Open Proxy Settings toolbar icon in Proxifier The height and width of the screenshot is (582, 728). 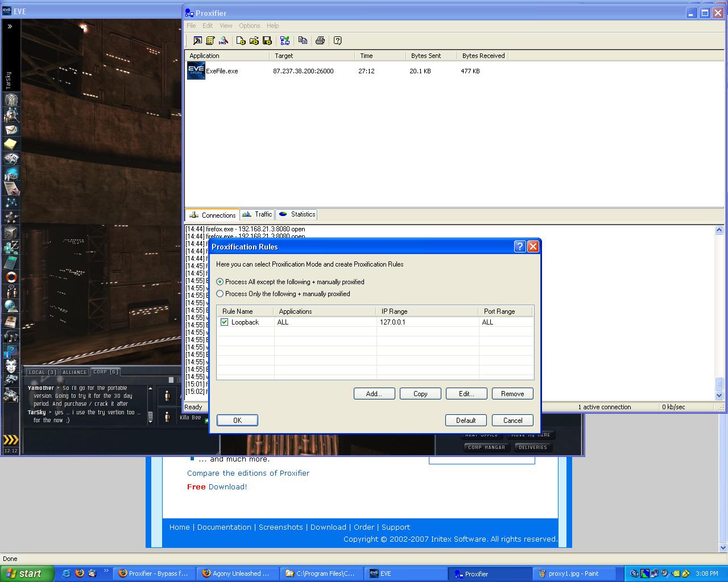[197, 40]
